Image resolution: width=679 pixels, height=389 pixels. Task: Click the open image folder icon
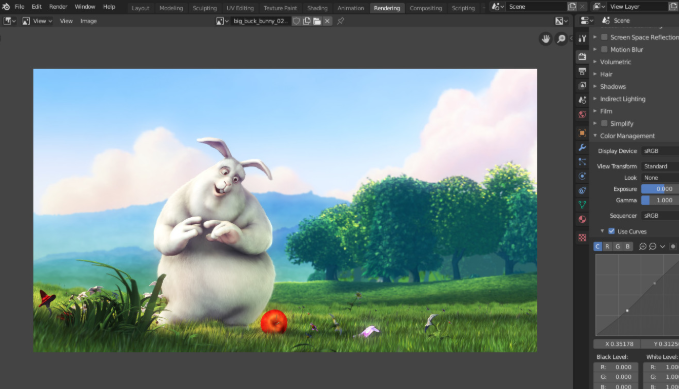(317, 21)
